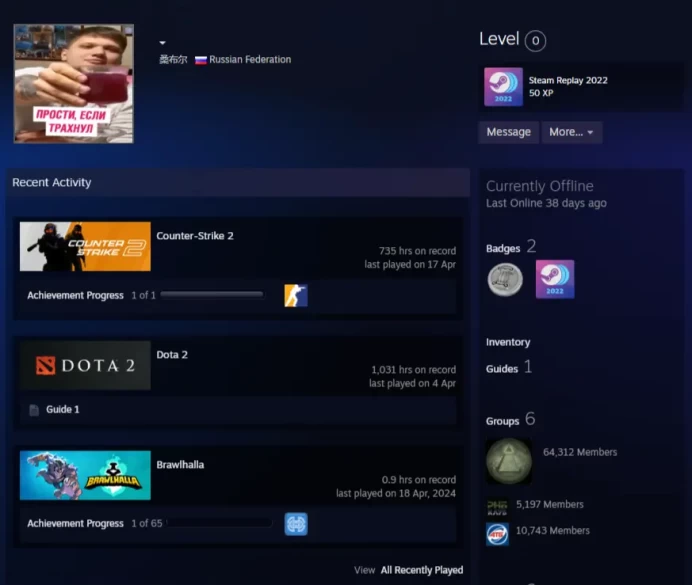Viewport: 692px width, 585px height.
Task: Open the Counter-Strike 2 achievement icon
Action: click(x=296, y=296)
